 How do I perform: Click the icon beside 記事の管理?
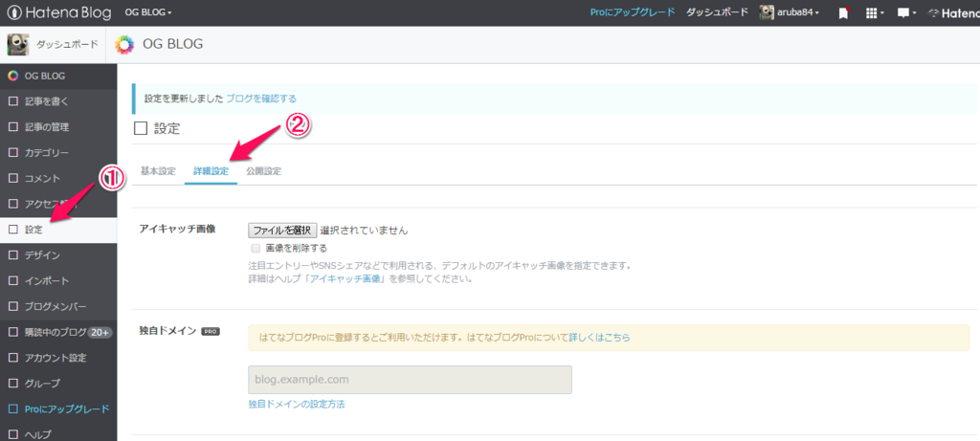coord(12,127)
